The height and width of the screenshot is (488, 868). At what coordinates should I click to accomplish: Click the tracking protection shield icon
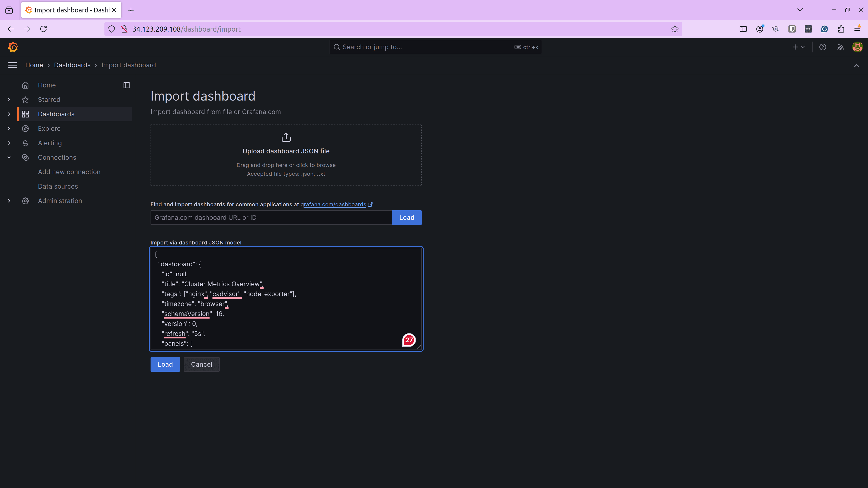[x=111, y=29]
